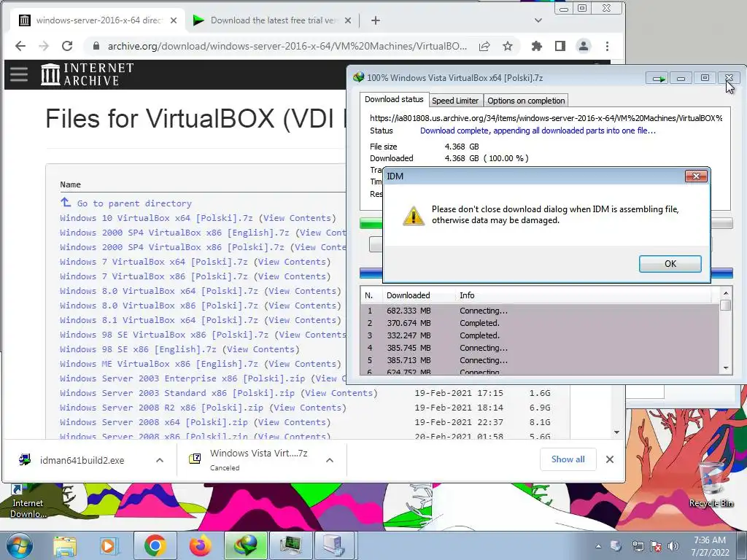This screenshot has height=560, width=747.
Task: Show hidden system tray icons
Action: click(x=598, y=546)
